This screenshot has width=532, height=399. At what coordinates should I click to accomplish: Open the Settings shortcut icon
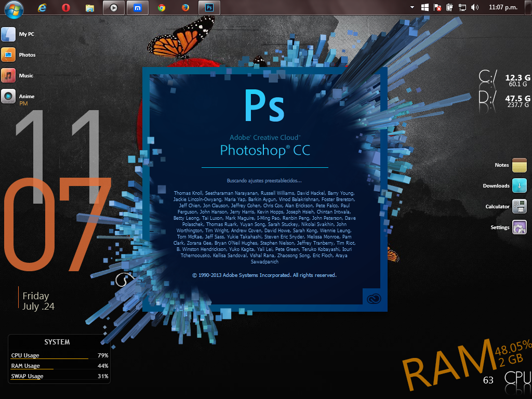click(x=519, y=228)
